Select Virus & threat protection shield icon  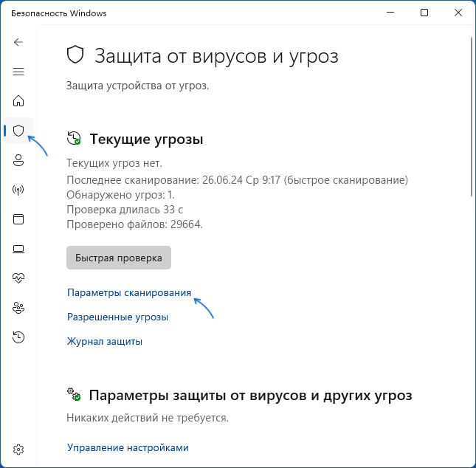click(18, 131)
